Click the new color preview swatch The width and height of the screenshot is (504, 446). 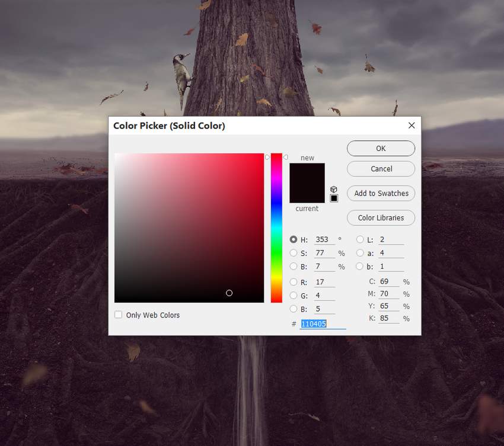click(307, 173)
